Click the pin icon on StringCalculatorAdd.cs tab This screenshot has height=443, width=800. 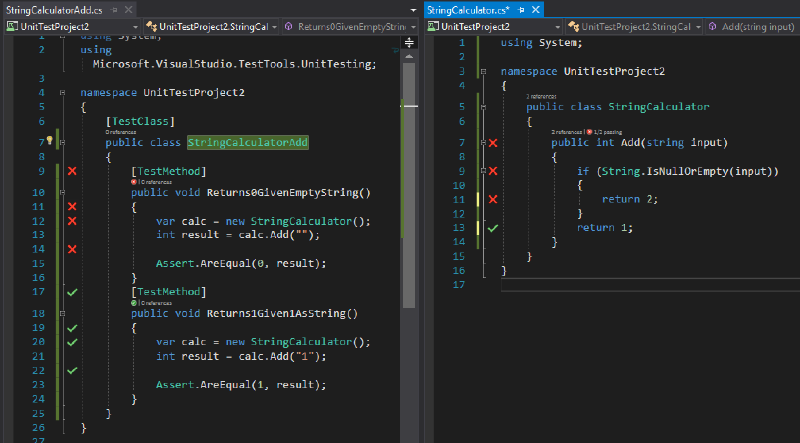114,10
